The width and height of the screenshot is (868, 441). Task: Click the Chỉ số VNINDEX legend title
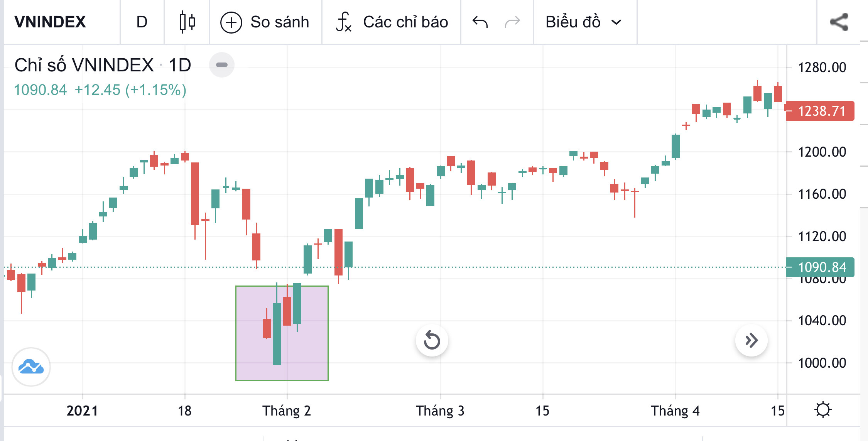click(84, 65)
